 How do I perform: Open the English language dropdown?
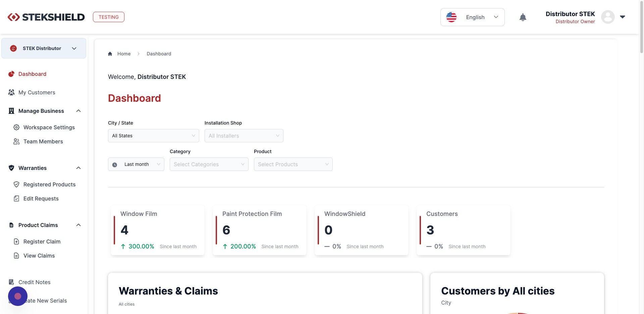point(472,17)
